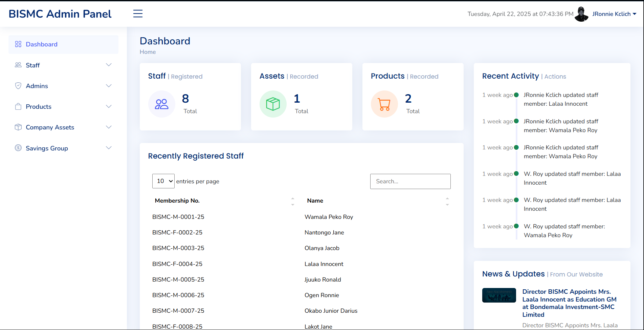Toggle the sidebar with the hamburger icon
This screenshot has width=644, height=330.
[x=138, y=14]
